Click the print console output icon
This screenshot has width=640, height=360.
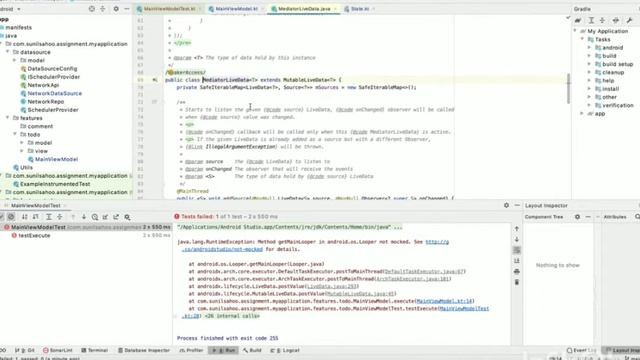point(517,271)
